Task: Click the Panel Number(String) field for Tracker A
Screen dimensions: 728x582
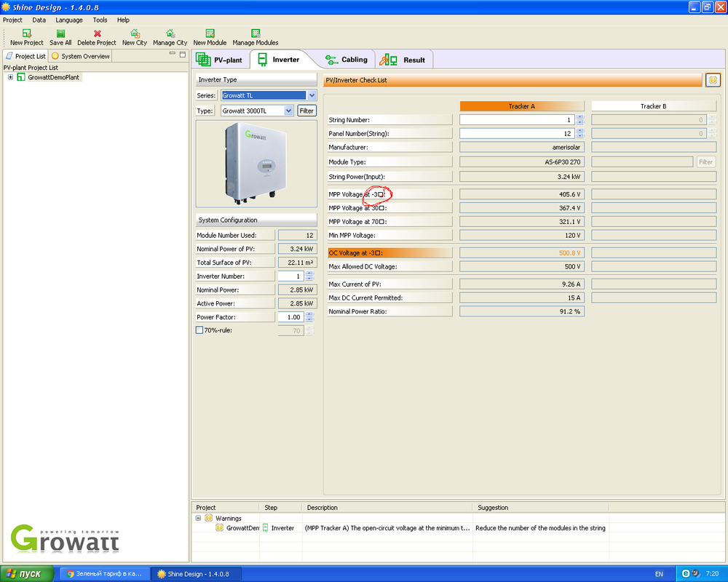Action: pyautogui.click(x=517, y=133)
